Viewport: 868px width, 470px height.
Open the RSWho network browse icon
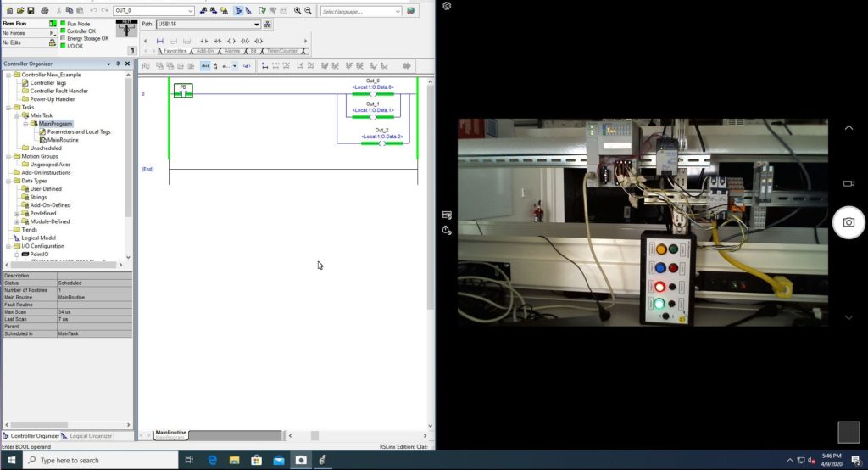[269, 25]
